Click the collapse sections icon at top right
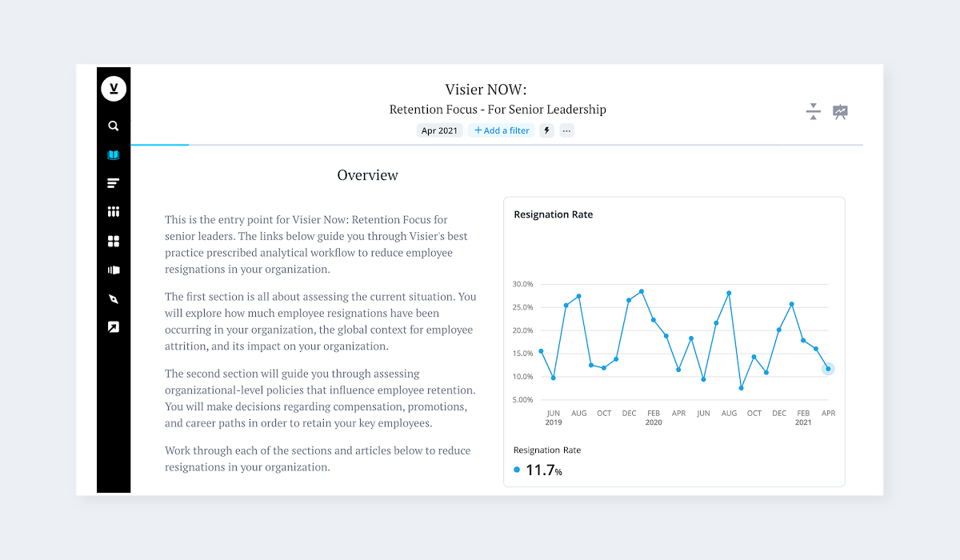This screenshot has width=960, height=560. (814, 112)
